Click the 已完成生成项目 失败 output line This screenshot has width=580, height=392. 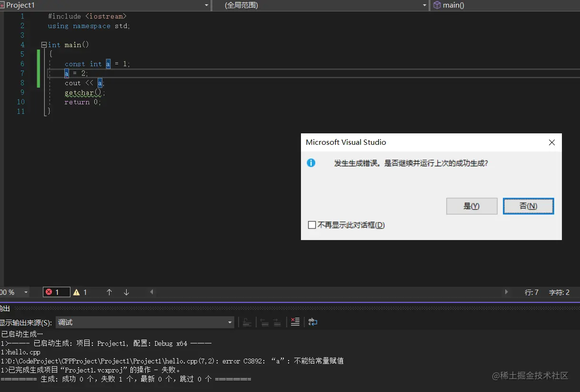click(x=90, y=370)
